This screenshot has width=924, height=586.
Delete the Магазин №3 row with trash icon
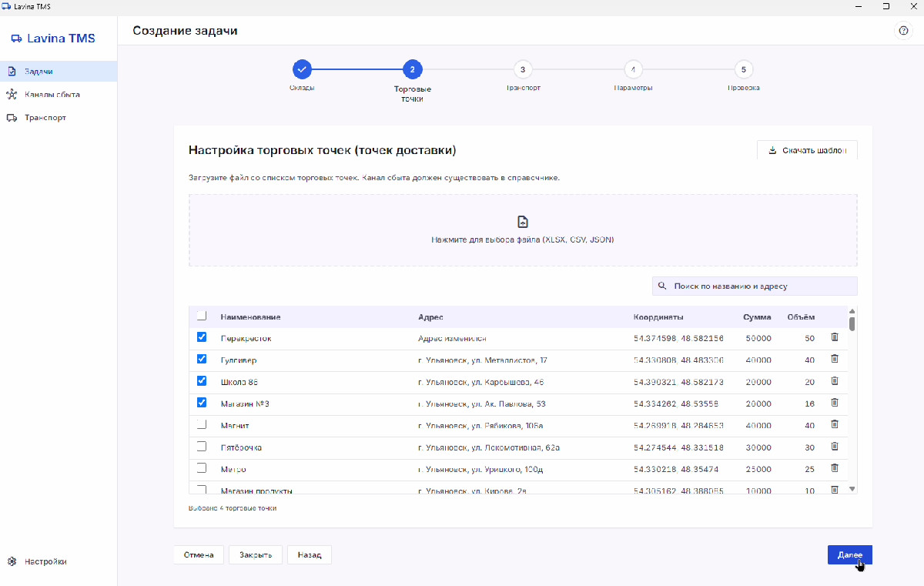pos(834,403)
